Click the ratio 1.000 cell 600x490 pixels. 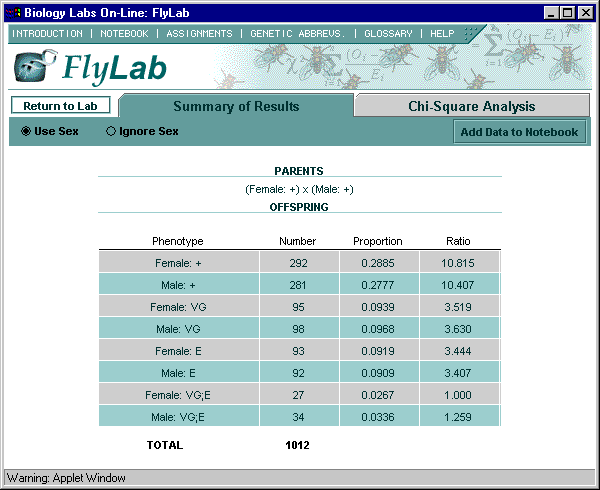pyautogui.click(x=460, y=395)
